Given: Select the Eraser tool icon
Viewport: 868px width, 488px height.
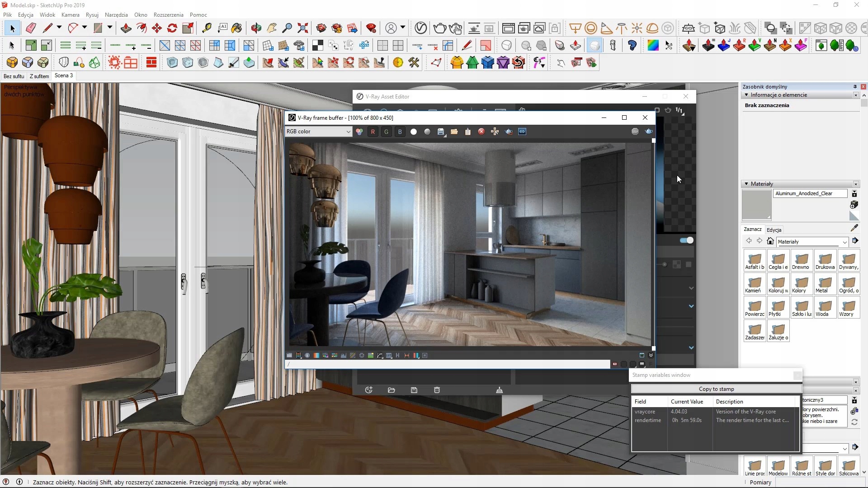Looking at the screenshot, I should point(31,28).
